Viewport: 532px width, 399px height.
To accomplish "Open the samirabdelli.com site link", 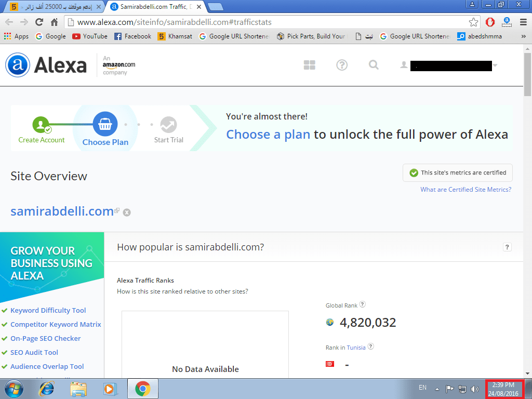I will pos(62,211).
